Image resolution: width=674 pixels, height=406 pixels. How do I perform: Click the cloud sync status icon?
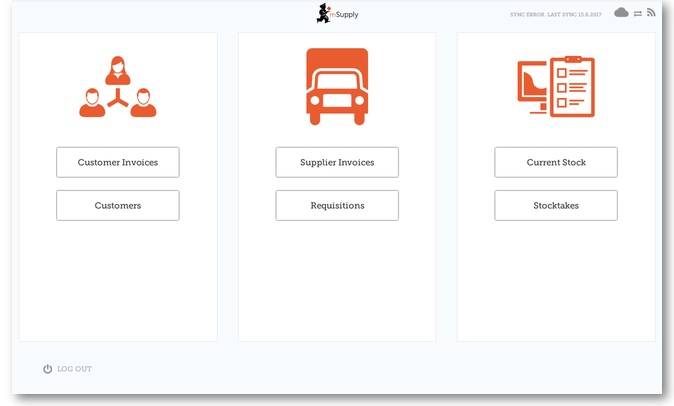coord(621,13)
